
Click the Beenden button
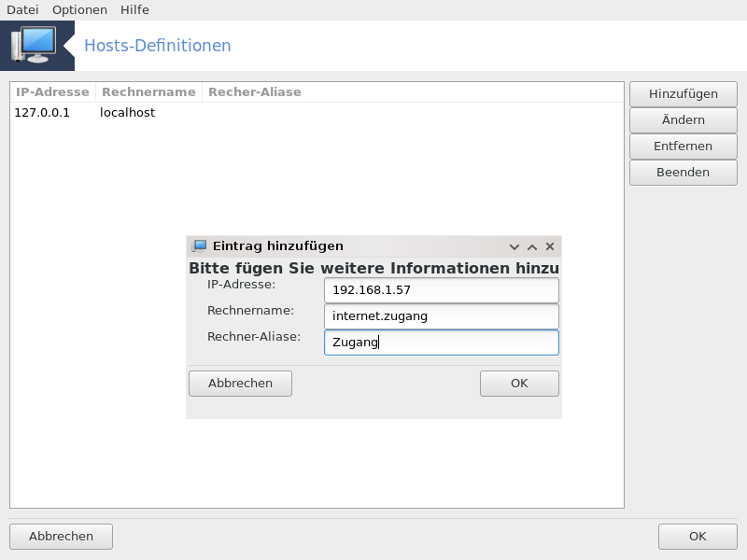click(x=684, y=173)
